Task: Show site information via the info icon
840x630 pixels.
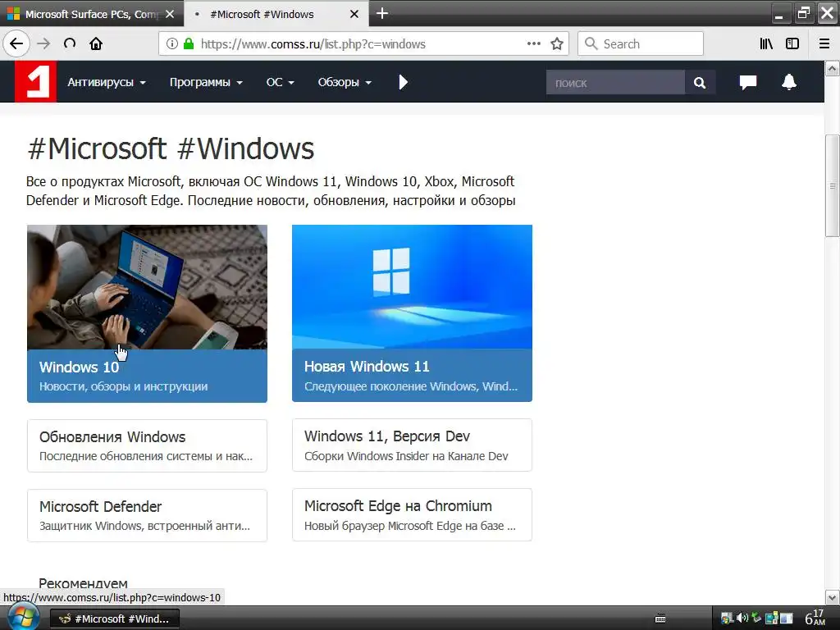Action: tap(171, 44)
